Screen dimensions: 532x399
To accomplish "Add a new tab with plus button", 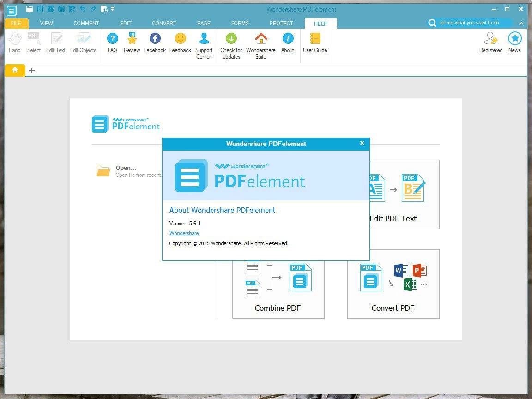I will [x=32, y=71].
